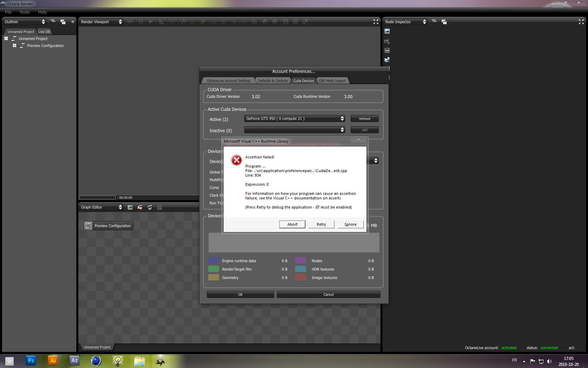Start rendering with the play icon

coord(151,22)
